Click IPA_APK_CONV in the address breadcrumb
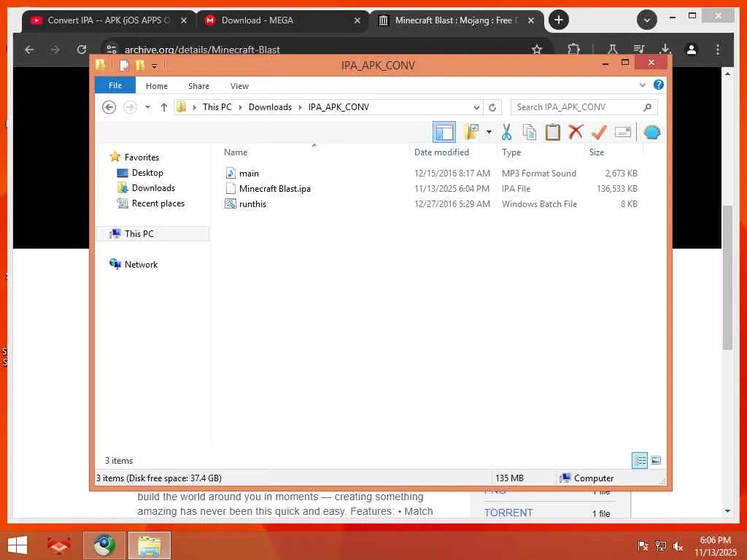This screenshot has width=747, height=560. coord(338,107)
